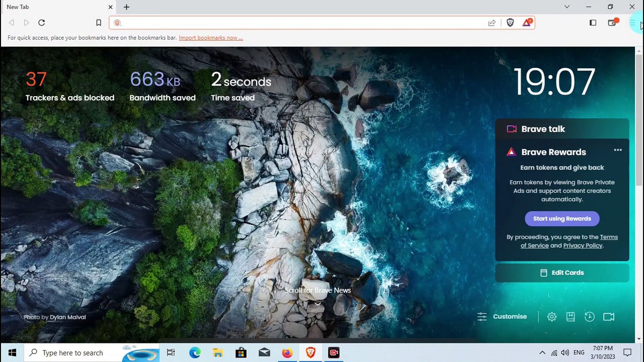644x362 pixels.
Task: Toggle the sidebar panel icon
Action: tap(593, 23)
